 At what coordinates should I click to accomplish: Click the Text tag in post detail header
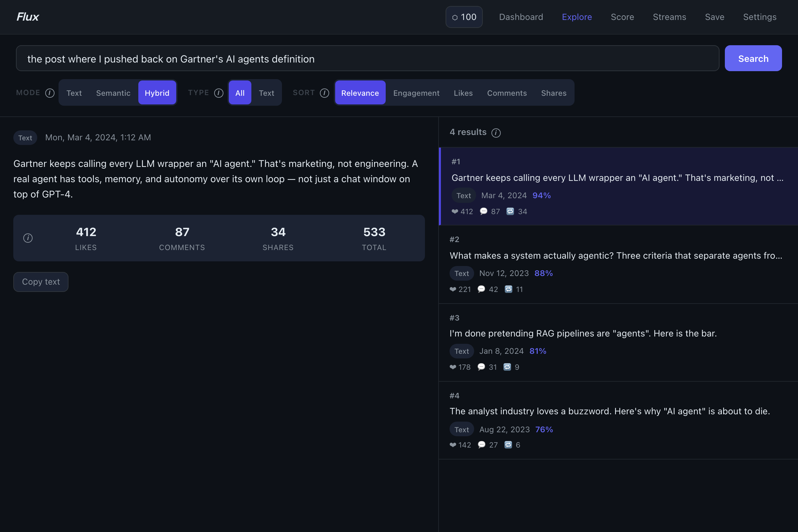pyautogui.click(x=25, y=138)
